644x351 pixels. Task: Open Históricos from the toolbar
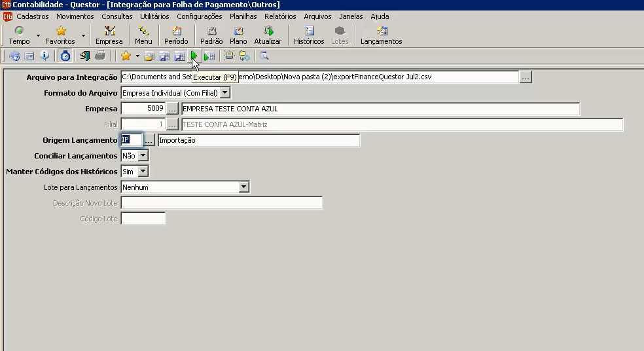309,35
